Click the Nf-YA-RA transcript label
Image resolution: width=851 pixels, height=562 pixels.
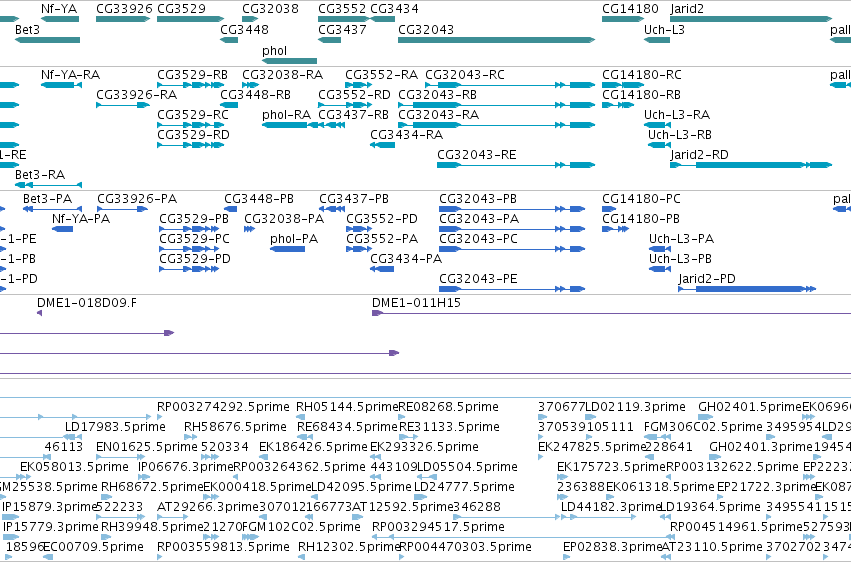(71, 74)
